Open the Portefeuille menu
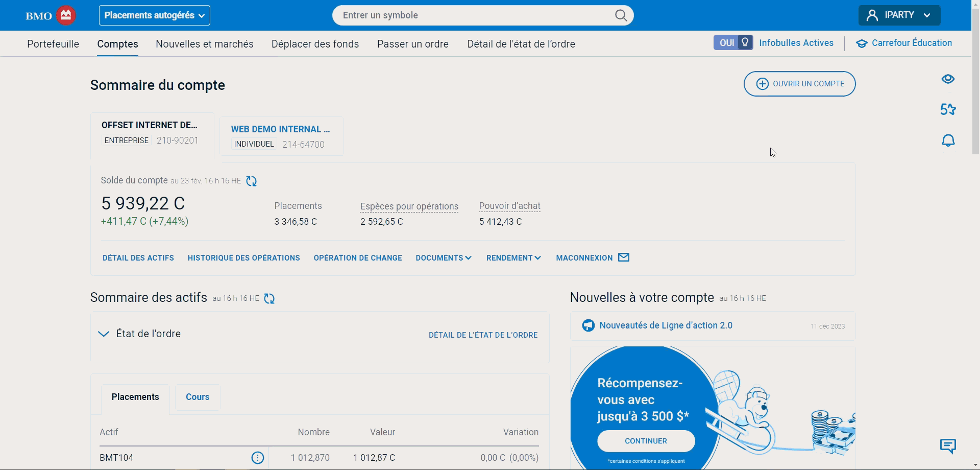Viewport: 980px width, 470px height. 53,44
